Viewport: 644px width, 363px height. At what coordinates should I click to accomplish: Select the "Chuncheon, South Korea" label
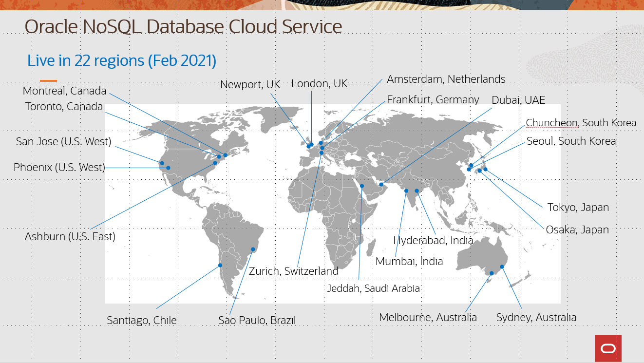pyautogui.click(x=581, y=123)
